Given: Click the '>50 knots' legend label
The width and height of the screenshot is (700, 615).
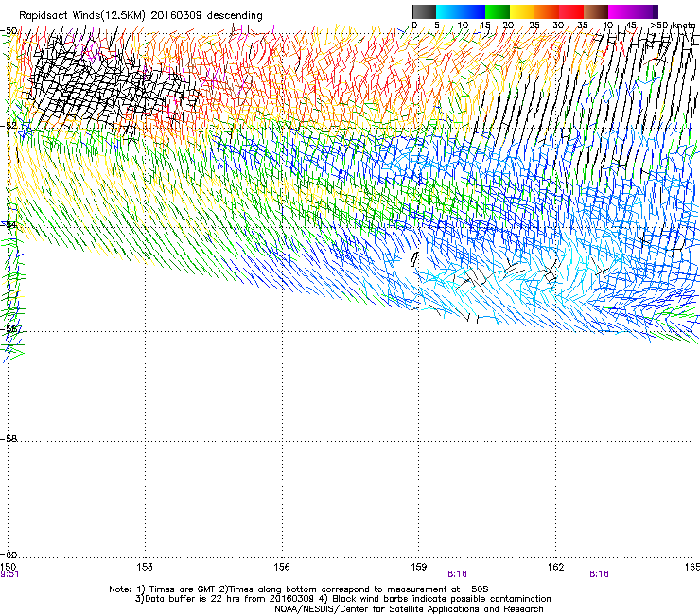Looking at the screenshot, I should (673, 26).
